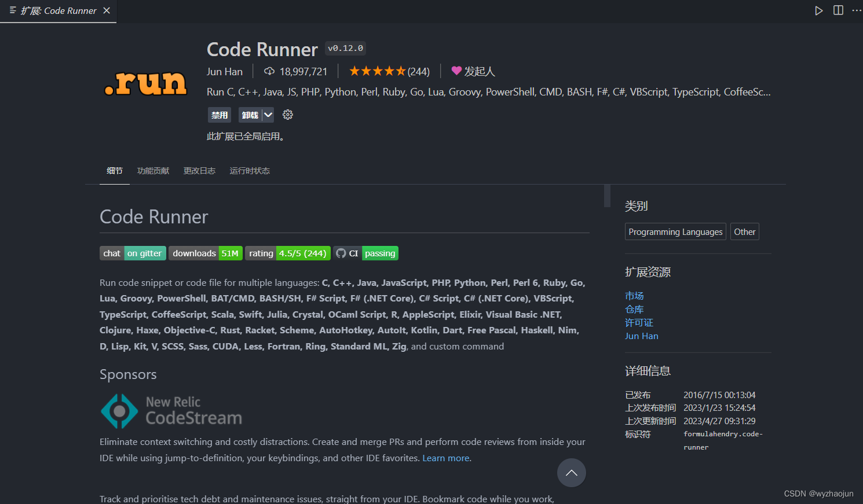This screenshot has height=504, width=863.
Task: Click the CI passing badge
Action: tap(365, 253)
